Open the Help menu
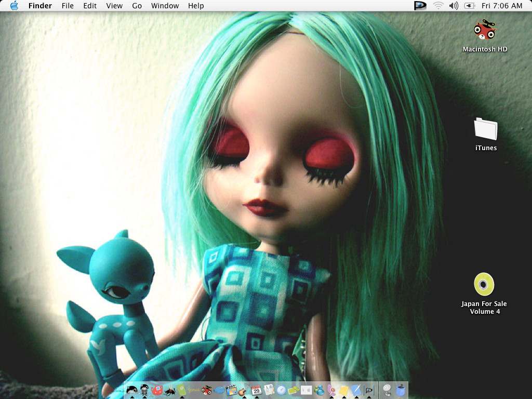The height and width of the screenshot is (399, 532). tap(196, 6)
